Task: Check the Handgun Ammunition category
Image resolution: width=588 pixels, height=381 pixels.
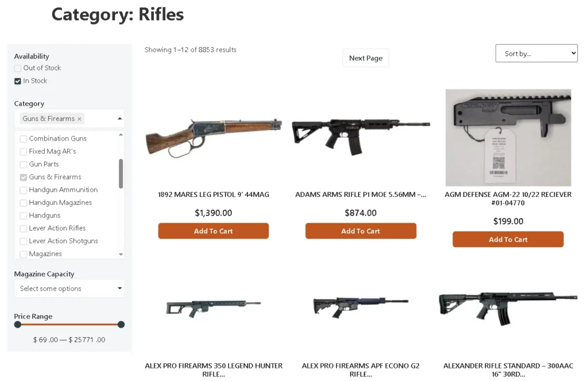Action: point(24,190)
